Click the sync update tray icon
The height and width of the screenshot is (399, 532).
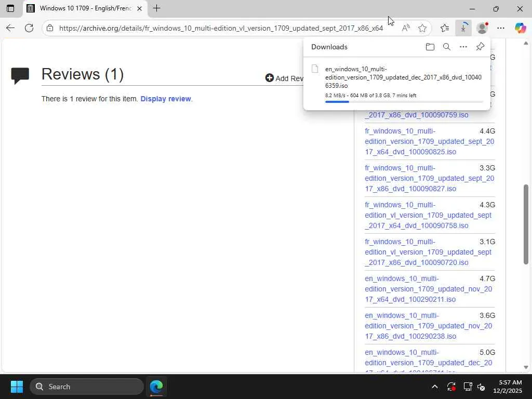(x=451, y=387)
